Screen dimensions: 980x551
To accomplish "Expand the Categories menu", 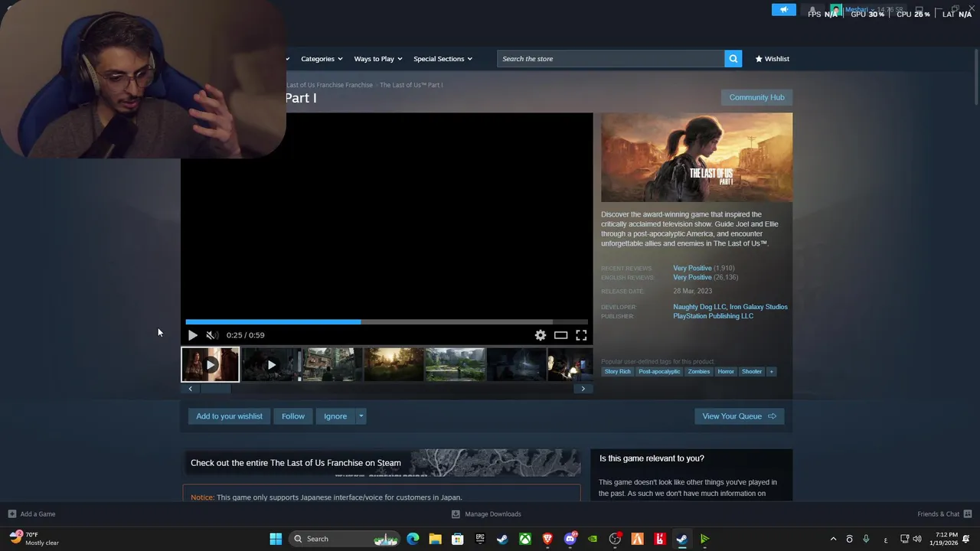I will click(x=322, y=59).
